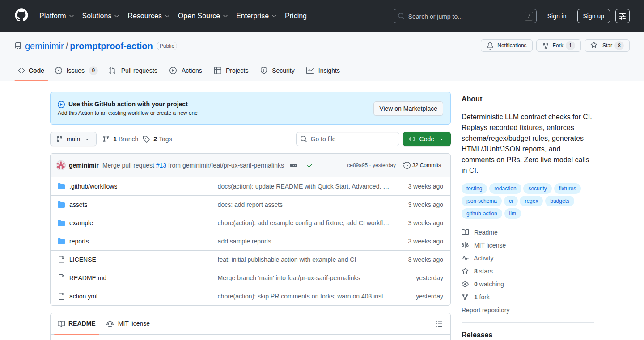Click the action.yml file icon
The width and height of the screenshot is (644, 340).
pyautogui.click(x=61, y=296)
